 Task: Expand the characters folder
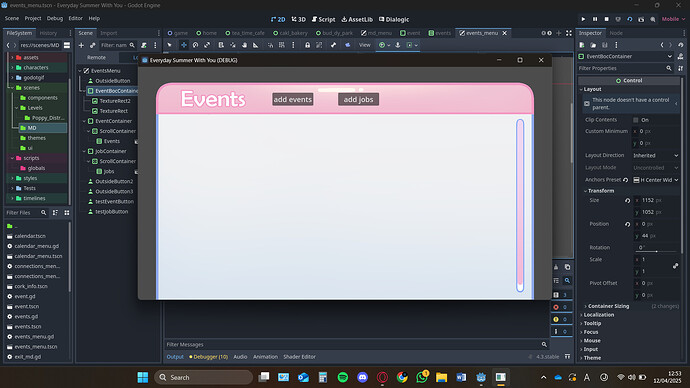(12, 68)
